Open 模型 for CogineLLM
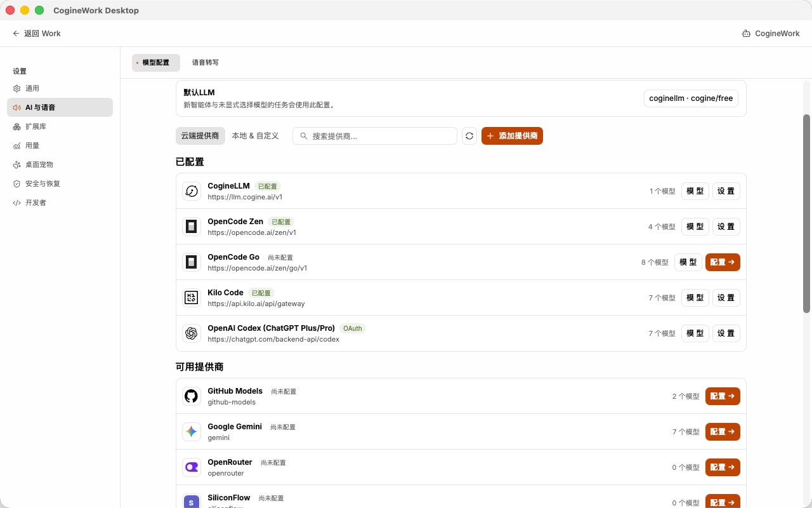812x508 pixels. [695, 191]
